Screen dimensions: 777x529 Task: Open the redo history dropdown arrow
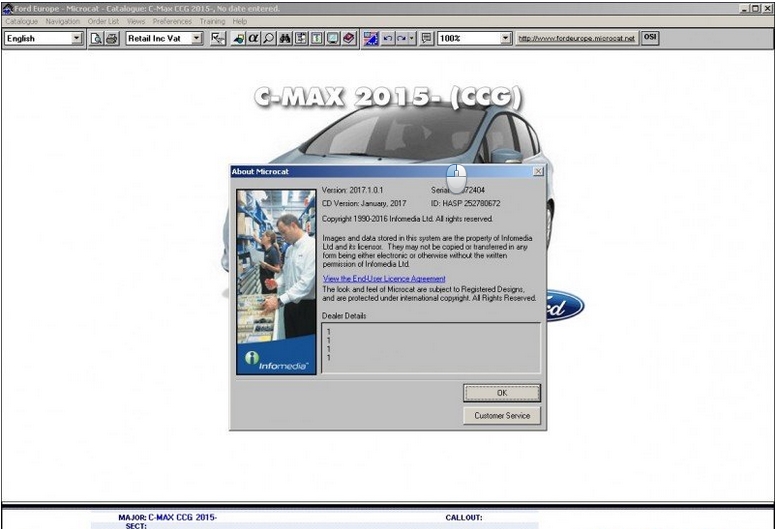(412, 38)
